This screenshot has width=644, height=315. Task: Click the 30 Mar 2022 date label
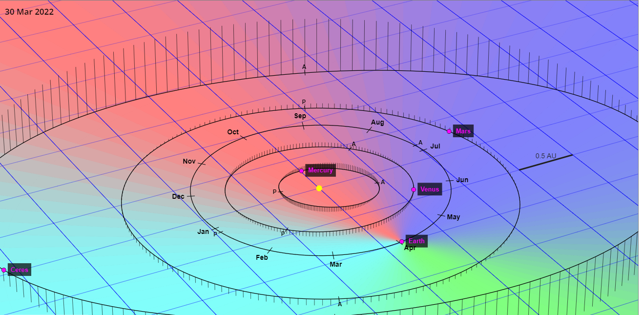[x=29, y=12]
